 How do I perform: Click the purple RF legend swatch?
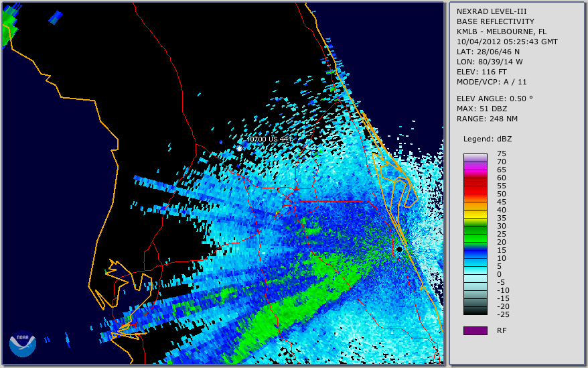(475, 330)
